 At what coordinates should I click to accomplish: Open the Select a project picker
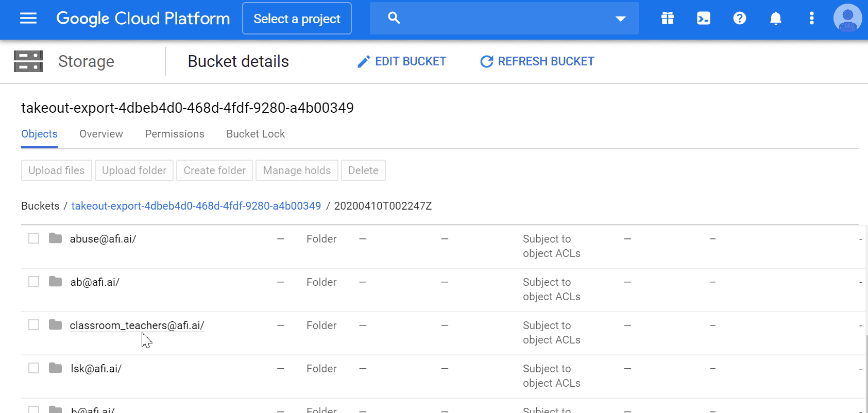coord(297,19)
